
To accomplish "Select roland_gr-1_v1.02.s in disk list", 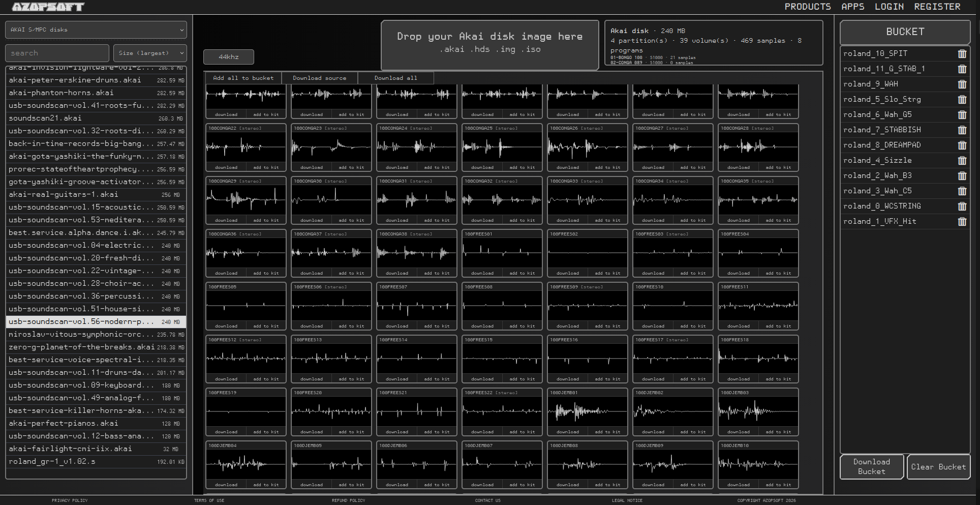I will [x=96, y=461].
